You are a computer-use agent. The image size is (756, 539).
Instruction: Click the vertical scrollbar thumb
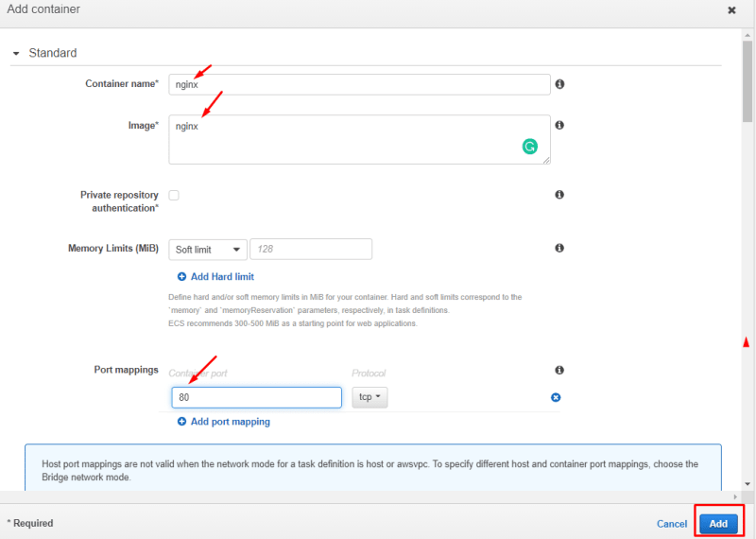click(x=747, y=81)
